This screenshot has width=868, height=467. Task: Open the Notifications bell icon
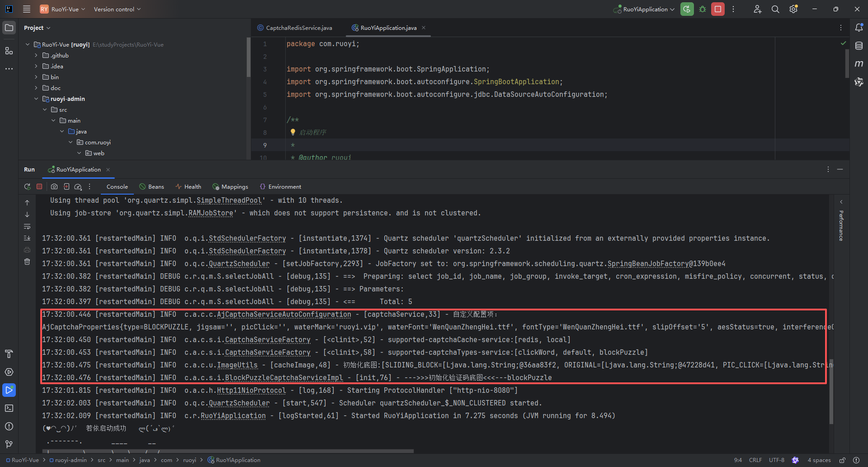(x=859, y=28)
